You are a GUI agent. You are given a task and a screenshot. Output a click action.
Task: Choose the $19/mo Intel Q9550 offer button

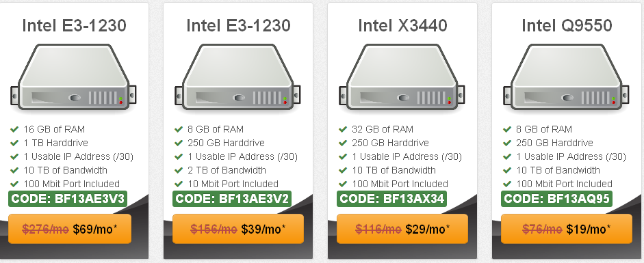coord(567,229)
